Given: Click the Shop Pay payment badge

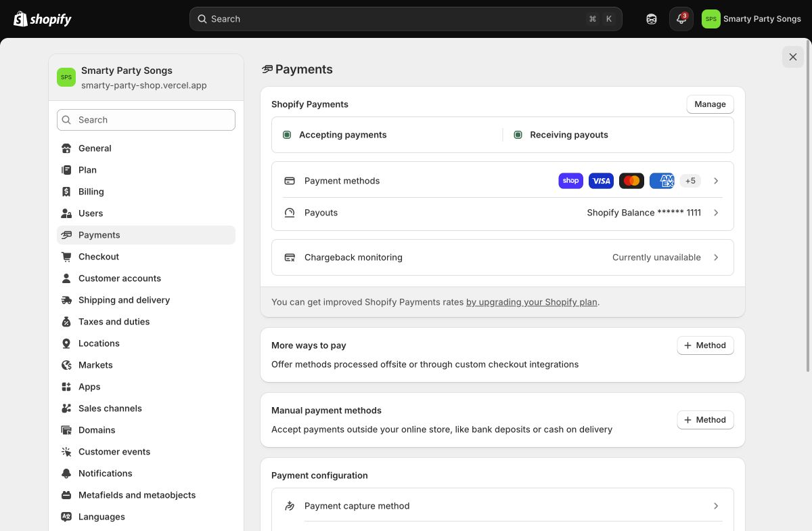Looking at the screenshot, I should click(x=570, y=181).
